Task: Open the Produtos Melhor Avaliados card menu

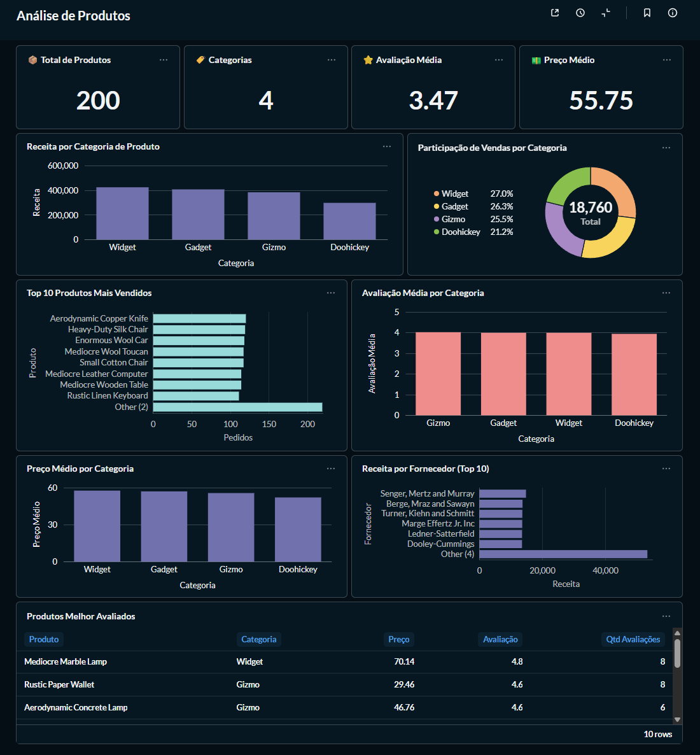Action: 666,616
